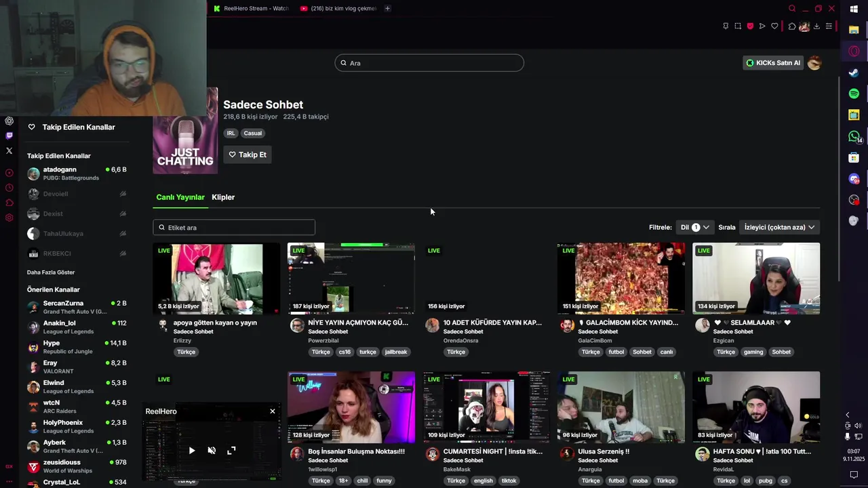Click the pin icon in Opera toolbar
The width and height of the screenshot is (868, 488).
point(726,26)
